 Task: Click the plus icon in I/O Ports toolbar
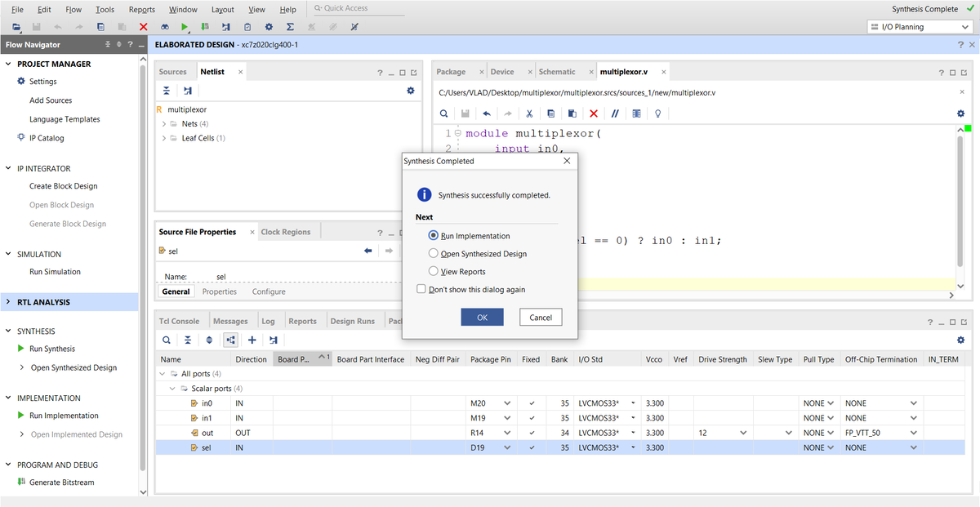pos(252,340)
